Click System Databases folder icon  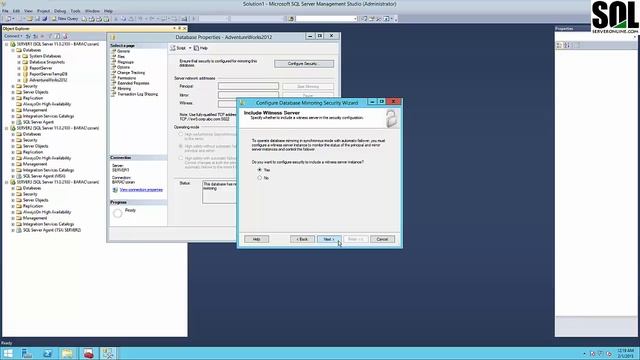point(25,56)
